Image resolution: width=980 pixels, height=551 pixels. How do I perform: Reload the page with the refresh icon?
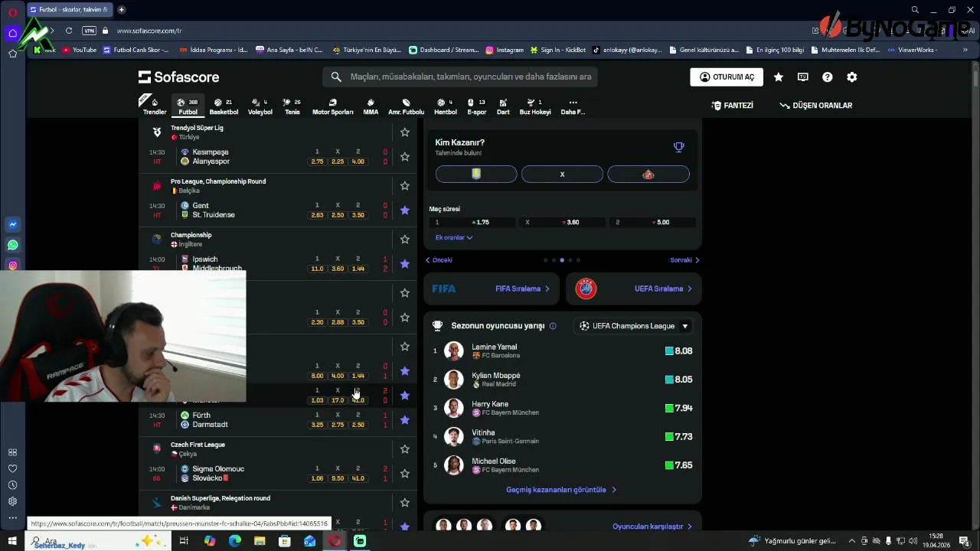69,31
